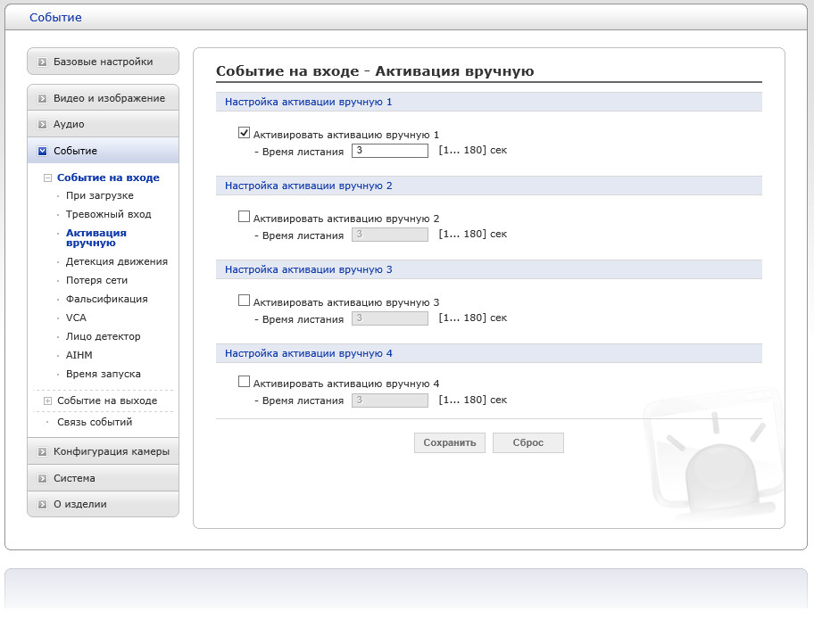The image size is (814, 644).
Task: Select the Лицо детектор menu item
Action: 103,337
